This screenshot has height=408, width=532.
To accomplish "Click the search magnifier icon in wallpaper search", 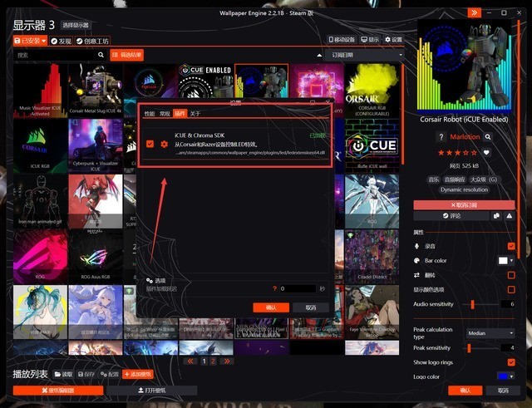I will click(x=101, y=55).
